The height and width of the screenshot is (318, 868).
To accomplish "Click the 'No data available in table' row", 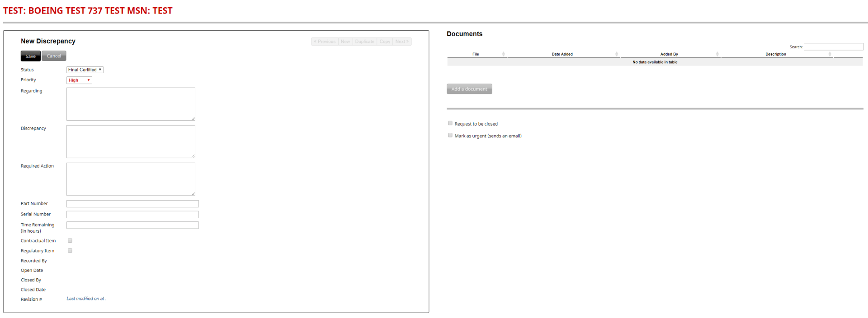I will coord(655,62).
